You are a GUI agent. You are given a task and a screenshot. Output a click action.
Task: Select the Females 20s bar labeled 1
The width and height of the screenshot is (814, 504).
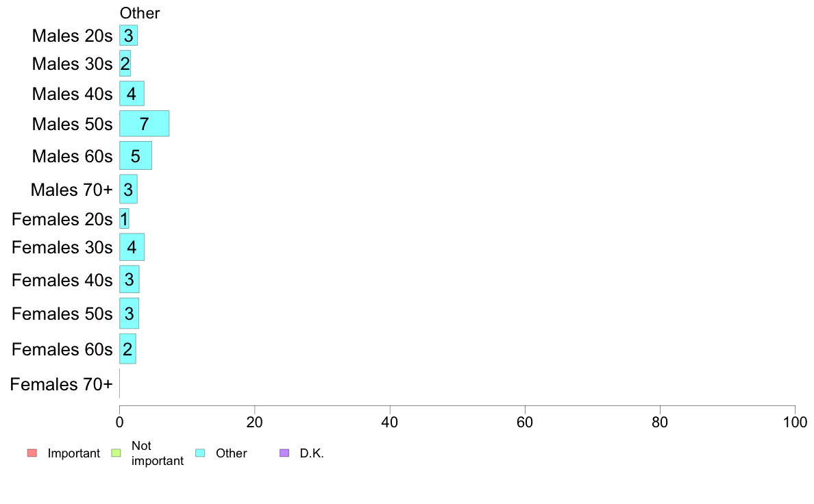124,218
